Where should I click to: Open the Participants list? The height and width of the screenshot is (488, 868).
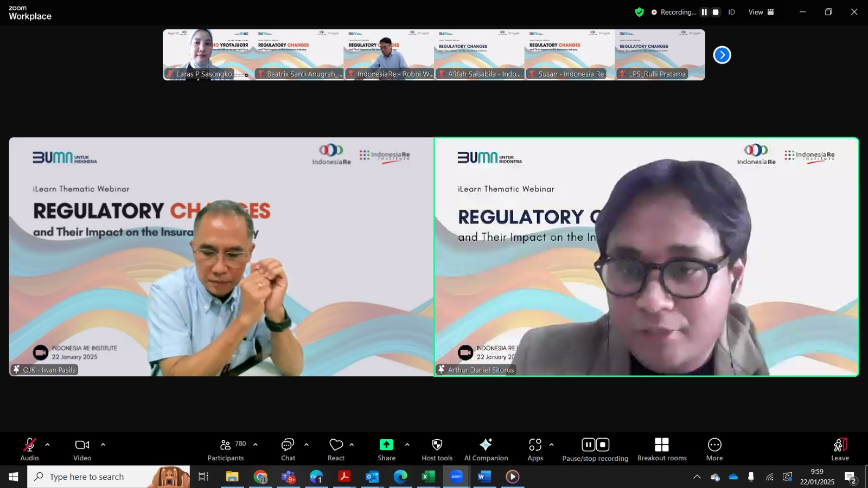[x=226, y=450]
